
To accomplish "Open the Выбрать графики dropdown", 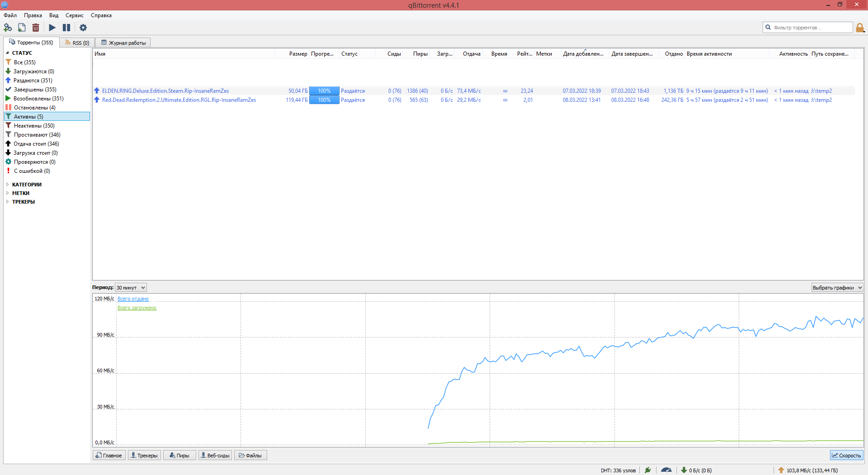I will (837, 288).
